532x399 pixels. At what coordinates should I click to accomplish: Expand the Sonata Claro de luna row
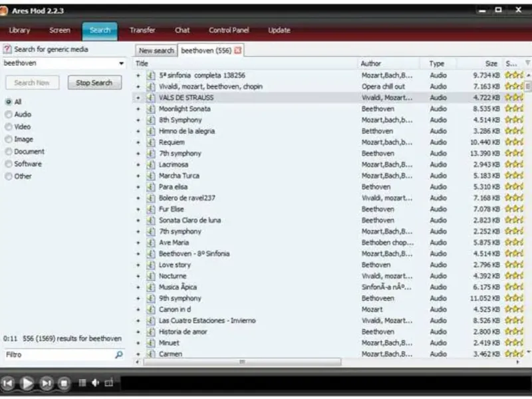(138, 221)
